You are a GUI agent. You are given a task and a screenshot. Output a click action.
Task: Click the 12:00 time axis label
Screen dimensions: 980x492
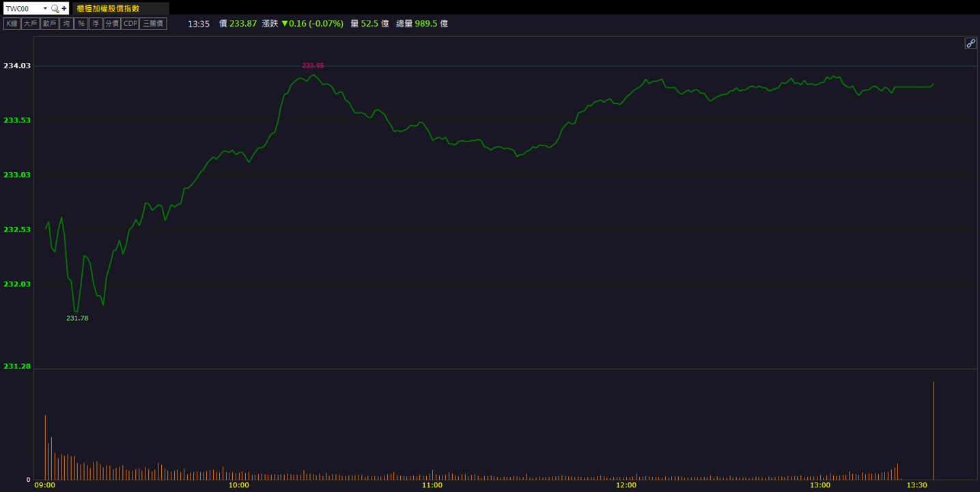click(x=626, y=485)
